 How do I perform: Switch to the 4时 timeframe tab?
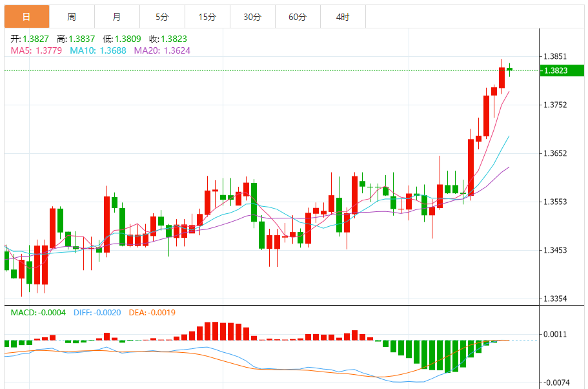coord(343,17)
